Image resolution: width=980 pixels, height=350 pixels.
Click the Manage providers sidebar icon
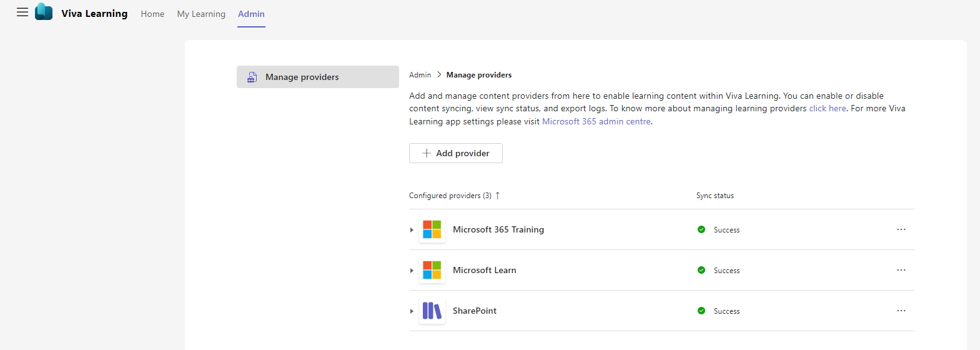[252, 77]
